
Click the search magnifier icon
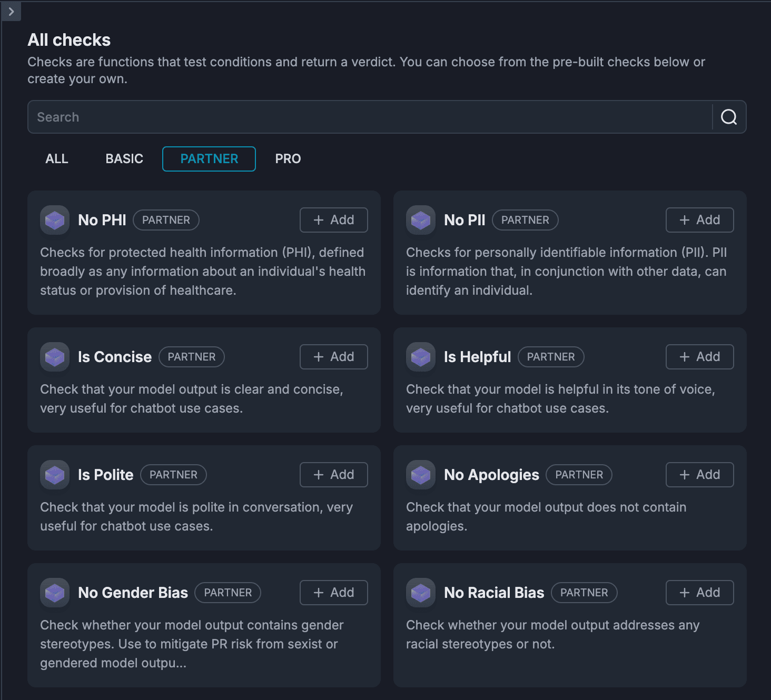tap(729, 117)
